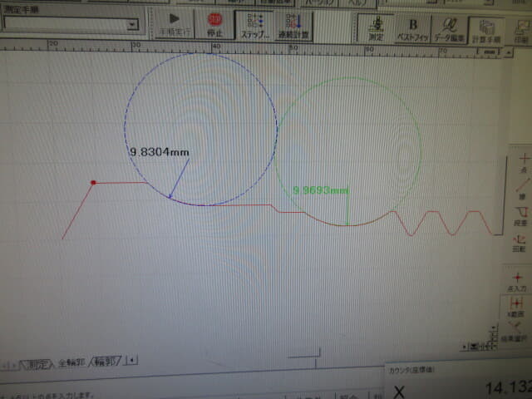Switch to the 輪郭 bottom tab
Image resolution: width=532 pixels, height=399 pixels.
pos(106,362)
